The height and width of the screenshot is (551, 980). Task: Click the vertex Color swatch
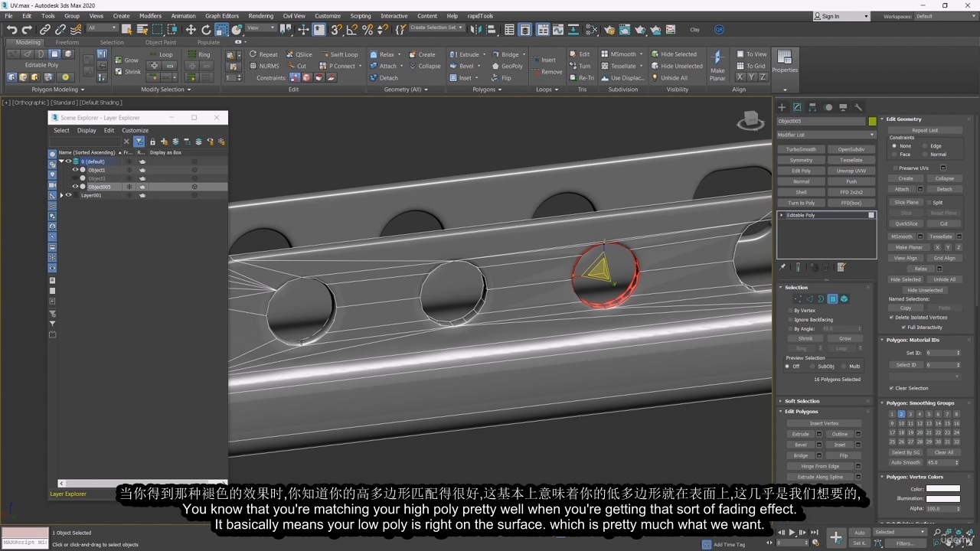pyautogui.click(x=942, y=488)
